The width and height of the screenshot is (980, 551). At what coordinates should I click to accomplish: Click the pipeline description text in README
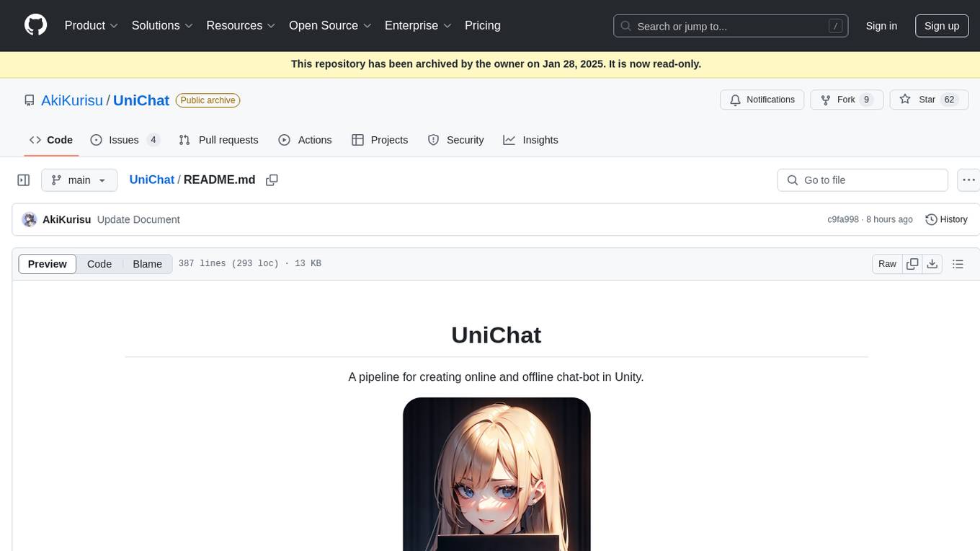coord(496,376)
